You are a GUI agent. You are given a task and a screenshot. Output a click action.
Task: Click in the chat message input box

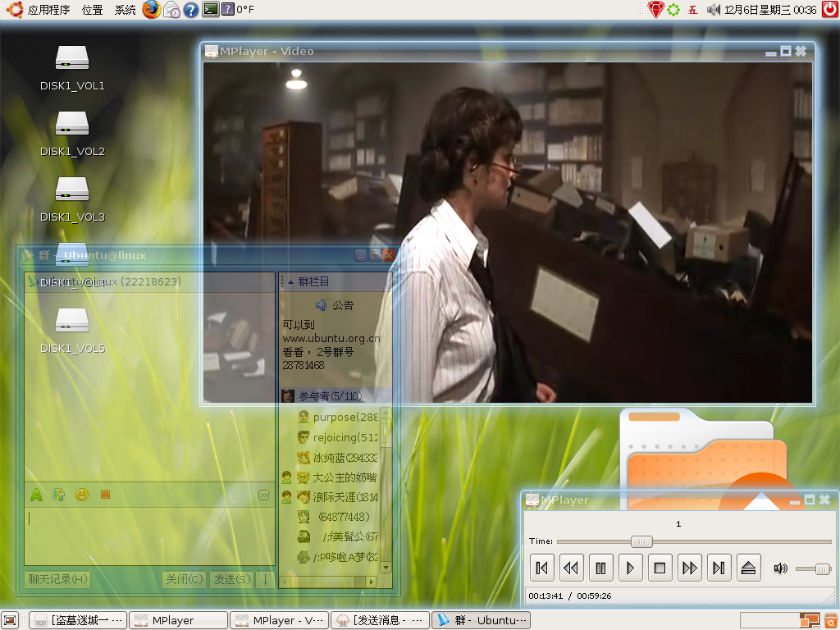coord(149,536)
